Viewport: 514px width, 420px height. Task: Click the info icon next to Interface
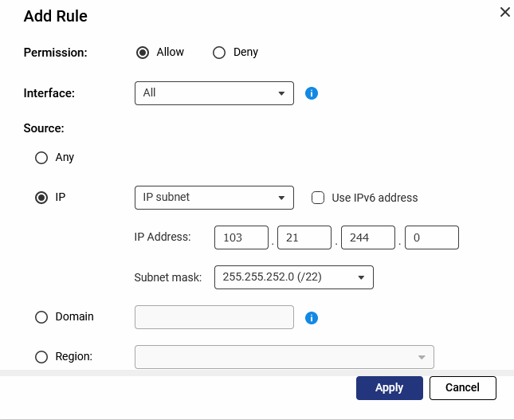click(312, 93)
